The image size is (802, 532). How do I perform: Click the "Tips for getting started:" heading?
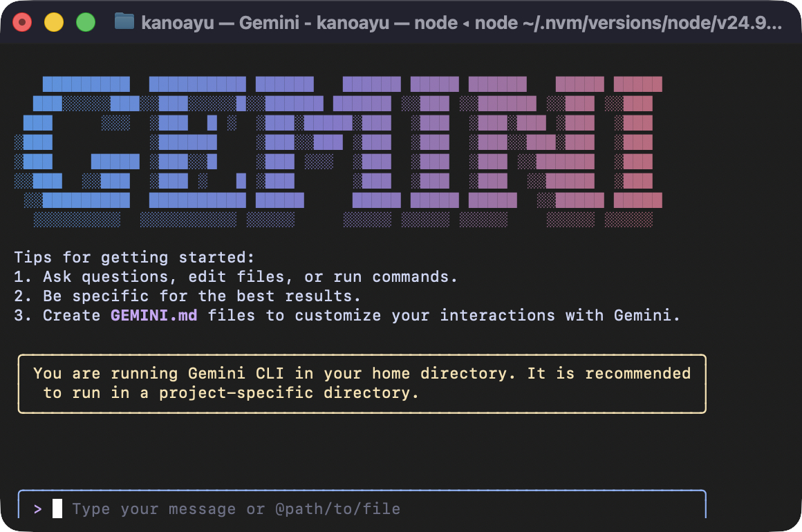pos(134,258)
